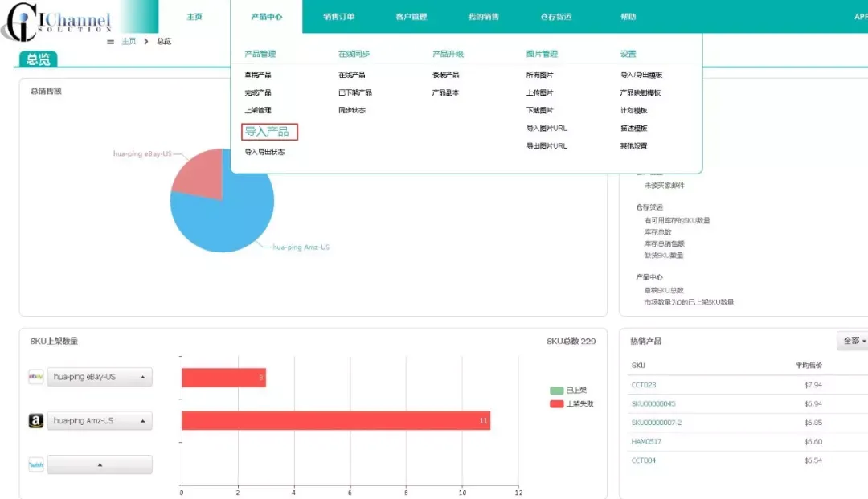Viewport: 868px width, 499px height.
Task: Click the eBay-US red bar showing 3
Action: tap(223, 378)
